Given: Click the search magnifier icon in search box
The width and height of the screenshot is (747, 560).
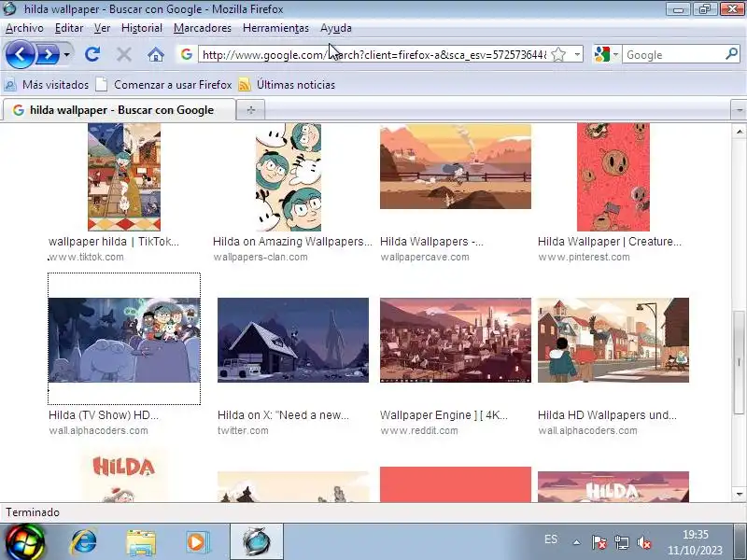Looking at the screenshot, I should 731,54.
